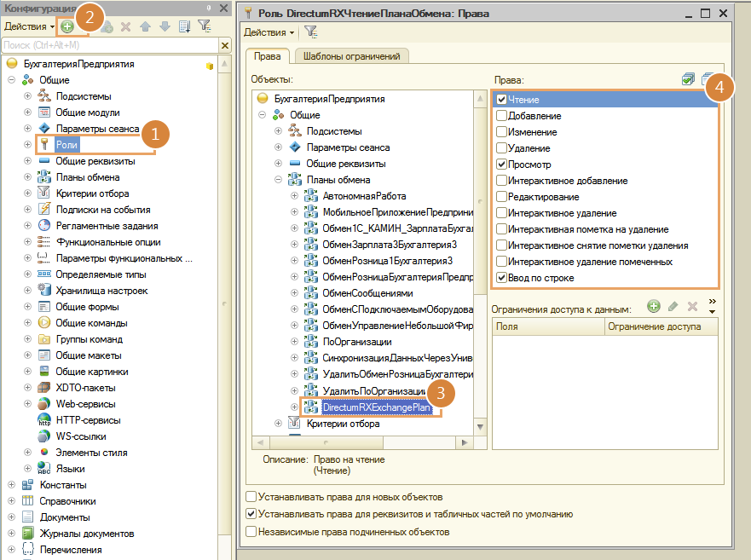Click the green Add button in Configuration toolbar
The width and height of the screenshot is (751, 560).
pyautogui.click(x=67, y=26)
